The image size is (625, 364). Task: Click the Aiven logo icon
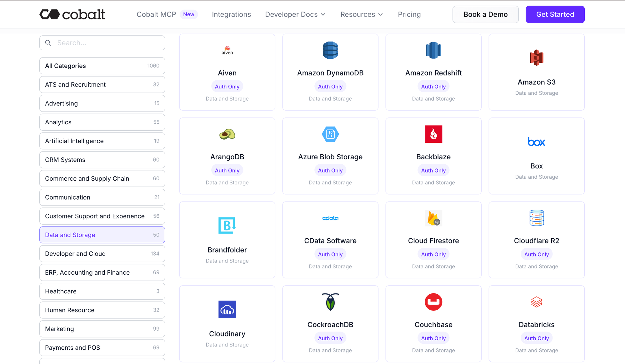point(227,50)
